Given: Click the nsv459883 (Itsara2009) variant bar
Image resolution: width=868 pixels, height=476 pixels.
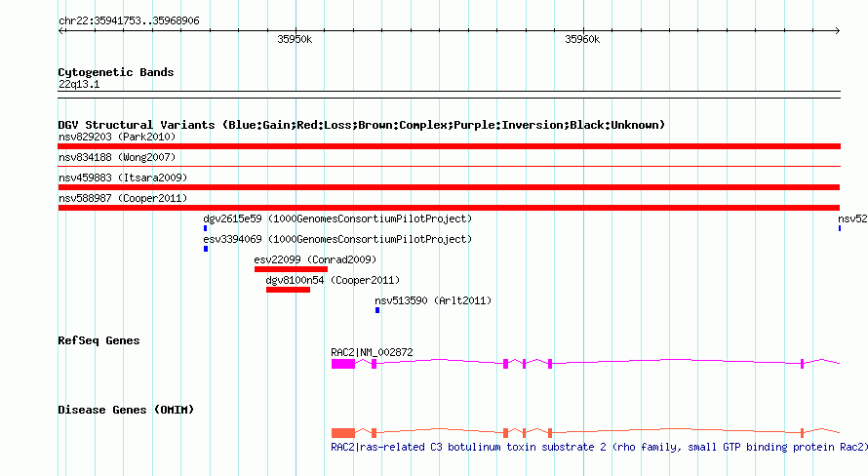Looking at the screenshot, I should click(x=449, y=187).
